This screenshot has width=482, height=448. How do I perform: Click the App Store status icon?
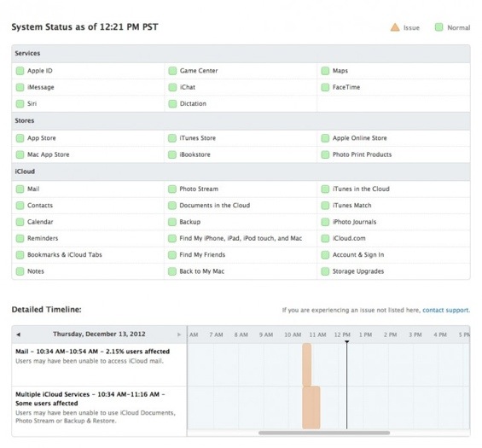(20, 138)
